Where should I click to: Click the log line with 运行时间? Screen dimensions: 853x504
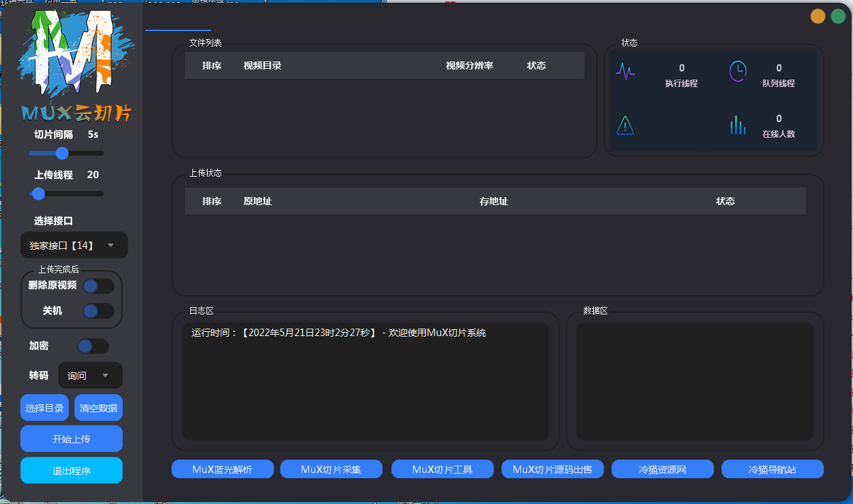(339, 333)
